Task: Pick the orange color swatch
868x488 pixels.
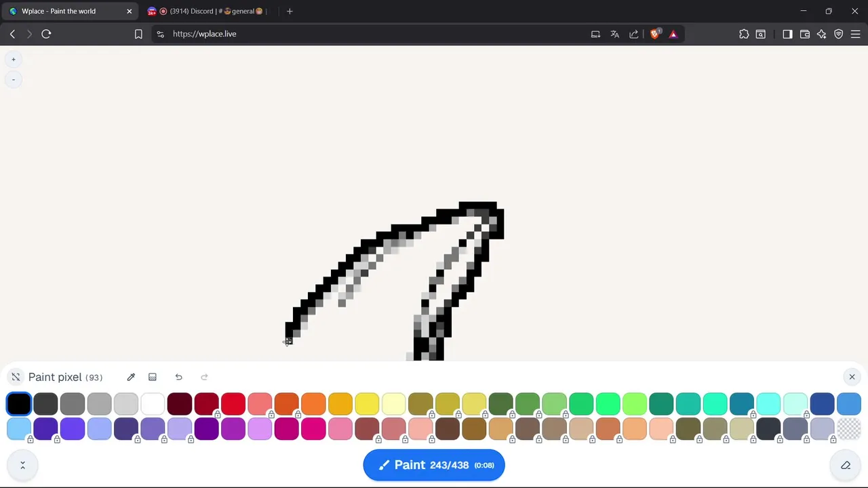Action: click(x=313, y=404)
